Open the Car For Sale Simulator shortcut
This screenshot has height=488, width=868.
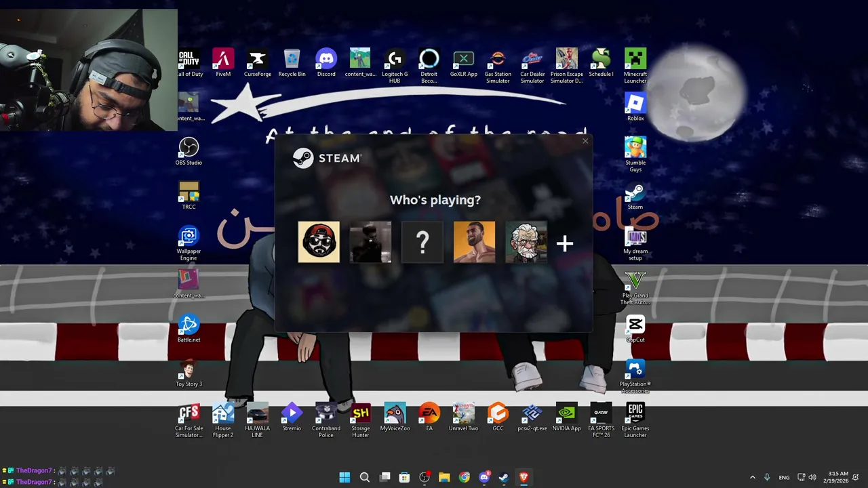pyautogui.click(x=189, y=420)
